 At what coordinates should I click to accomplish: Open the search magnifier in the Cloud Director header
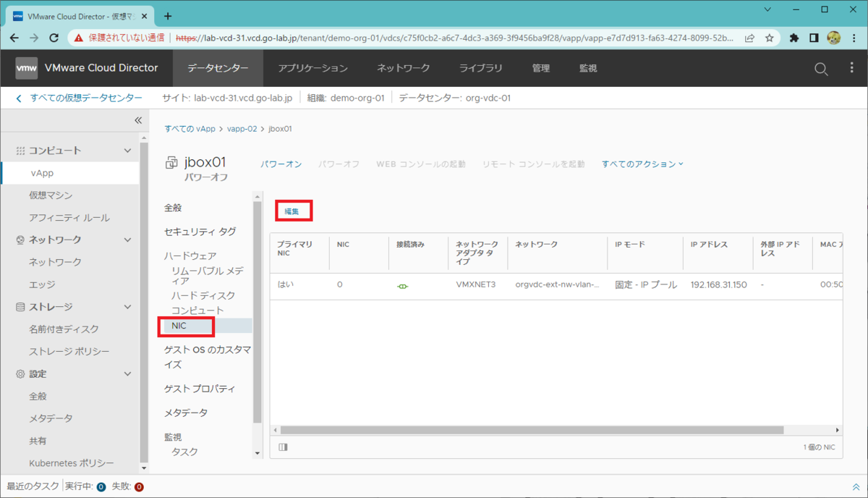pos(821,69)
